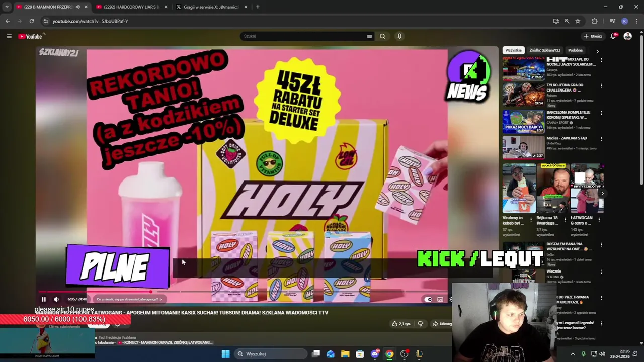Open 'Macias - ZAWIJAM STĄD' video title

click(567, 138)
